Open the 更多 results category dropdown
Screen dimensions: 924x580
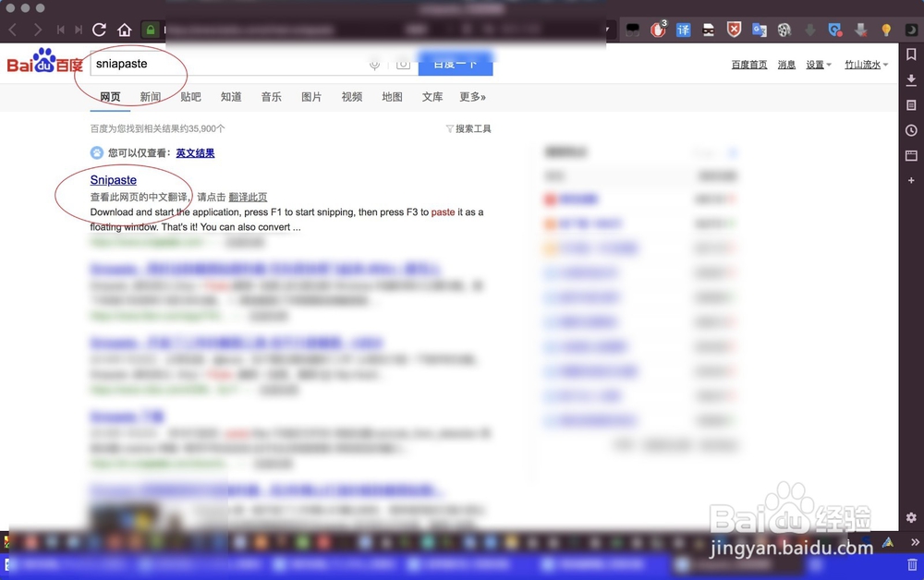coord(472,96)
